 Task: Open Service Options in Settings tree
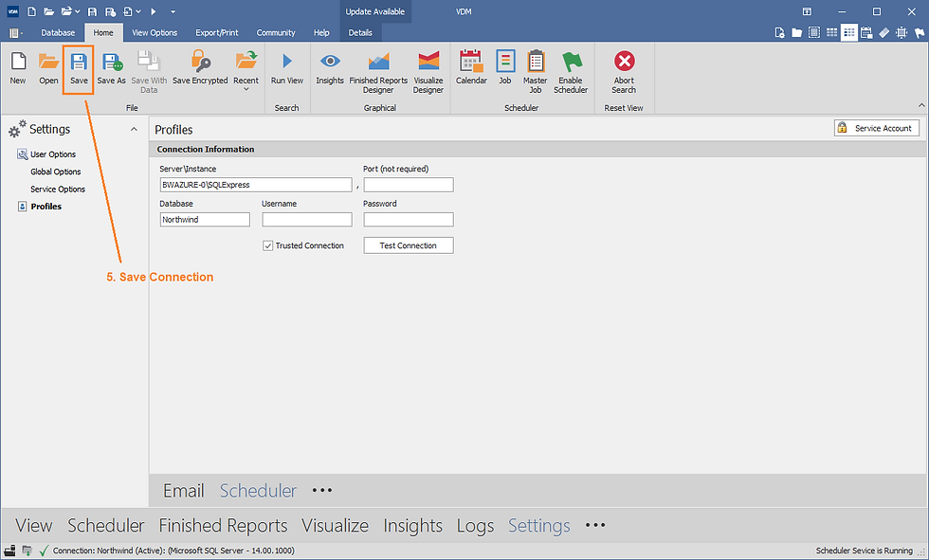coord(58,190)
